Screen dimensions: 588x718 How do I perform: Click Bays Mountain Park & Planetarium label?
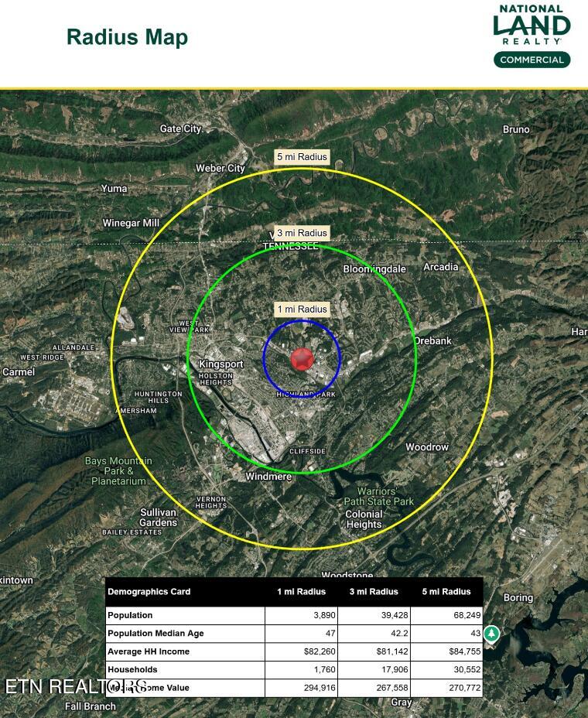pyautogui.click(x=118, y=470)
